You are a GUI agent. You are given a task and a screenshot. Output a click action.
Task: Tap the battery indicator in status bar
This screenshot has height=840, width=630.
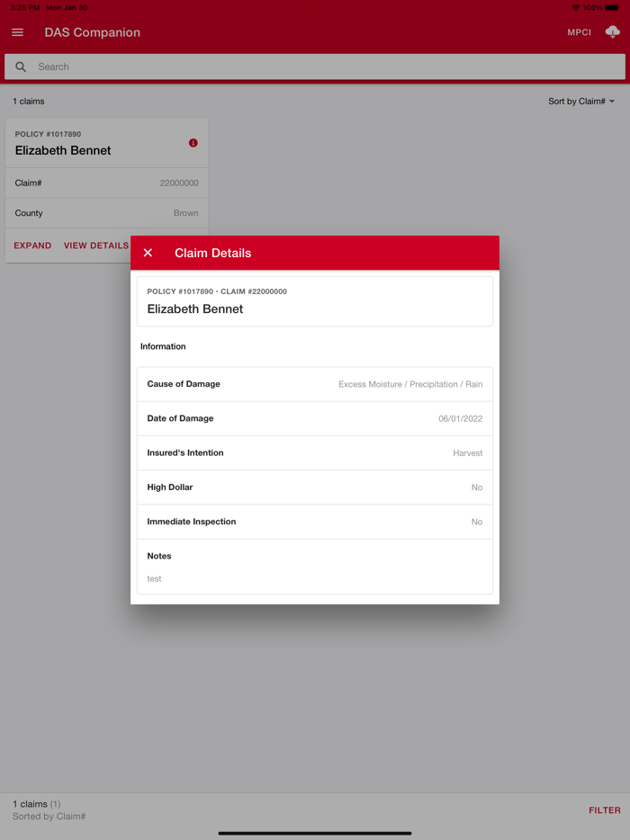pyautogui.click(x=612, y=7)
